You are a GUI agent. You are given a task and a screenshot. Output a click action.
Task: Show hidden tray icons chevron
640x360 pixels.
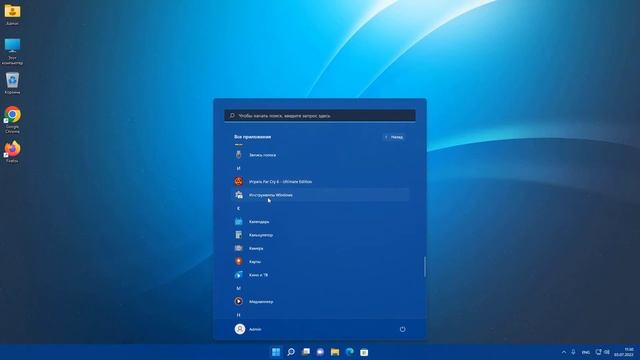point(564,352)
